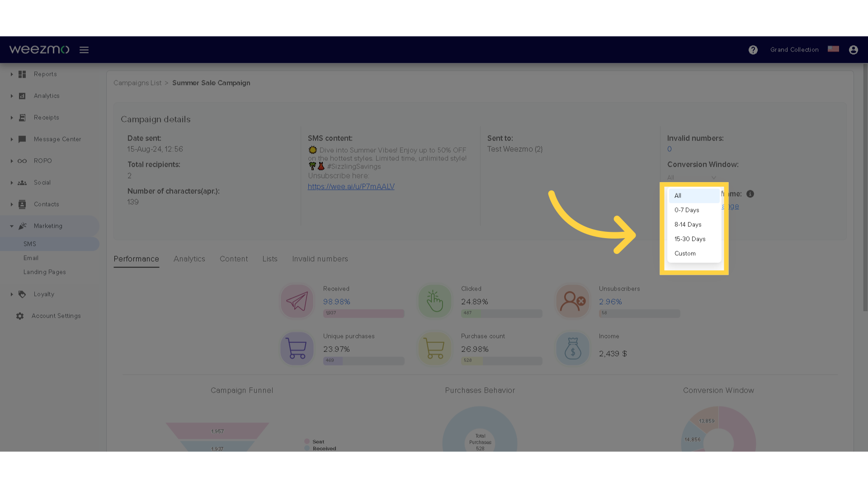
Task: Click the Unsubscribers 2.96% value link
Action: click(610, 302)
